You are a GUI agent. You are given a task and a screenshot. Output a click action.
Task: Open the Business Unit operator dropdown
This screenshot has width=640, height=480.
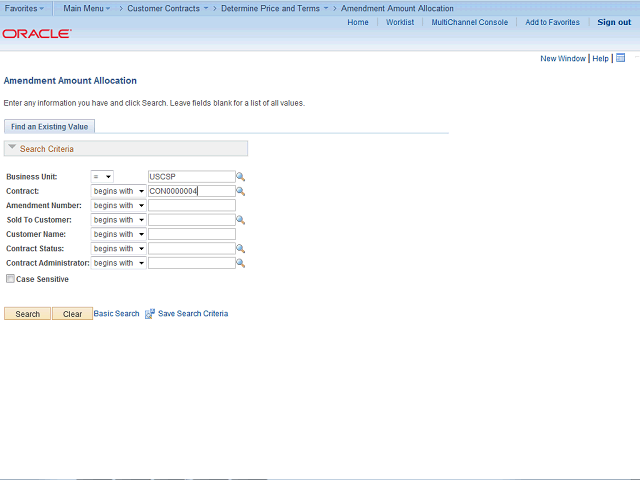(x=102, y=177)
